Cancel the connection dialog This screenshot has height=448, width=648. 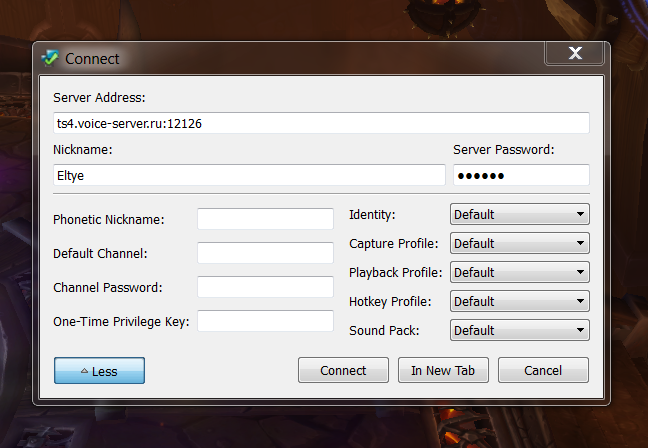click(543, 370)
